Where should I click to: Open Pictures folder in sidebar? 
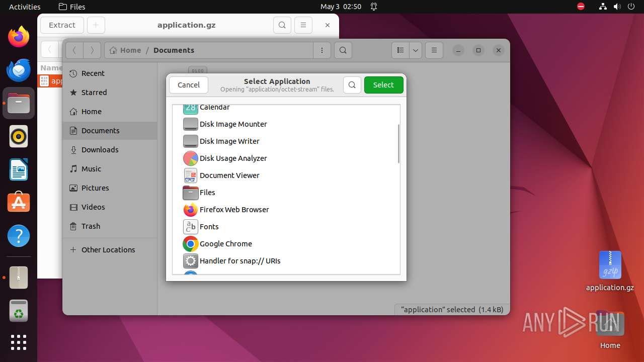tap(110, 188)
